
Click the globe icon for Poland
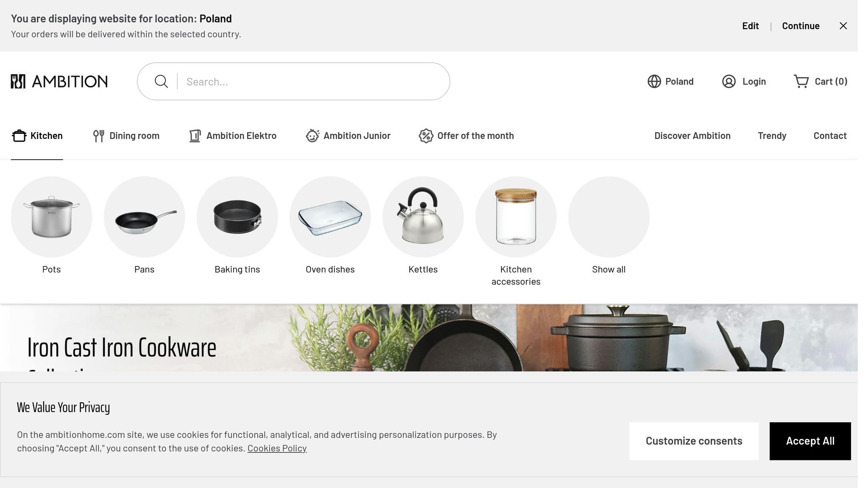(654, 81)
